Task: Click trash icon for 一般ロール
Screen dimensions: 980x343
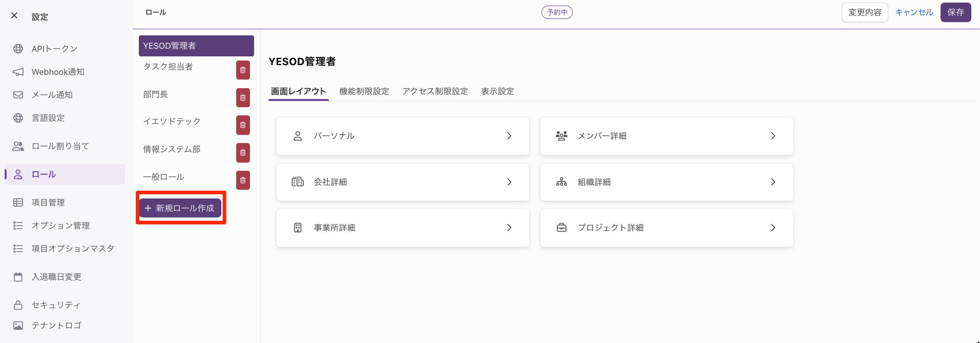Action: click(x=243, y=180)
